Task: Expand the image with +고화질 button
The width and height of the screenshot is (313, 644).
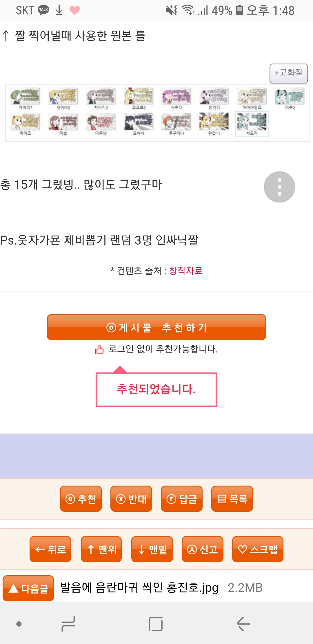Action: pos(288,73)
